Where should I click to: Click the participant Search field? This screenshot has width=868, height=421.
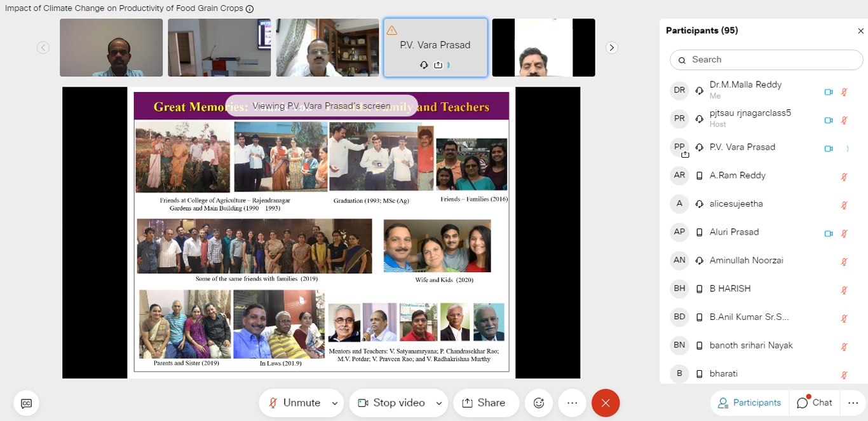pos(766,60)
